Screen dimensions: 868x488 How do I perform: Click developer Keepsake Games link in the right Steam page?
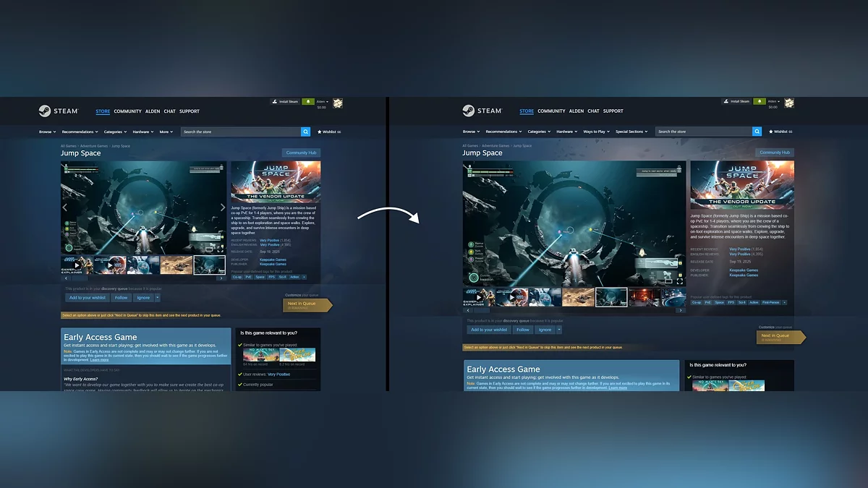tap(744, 270)
